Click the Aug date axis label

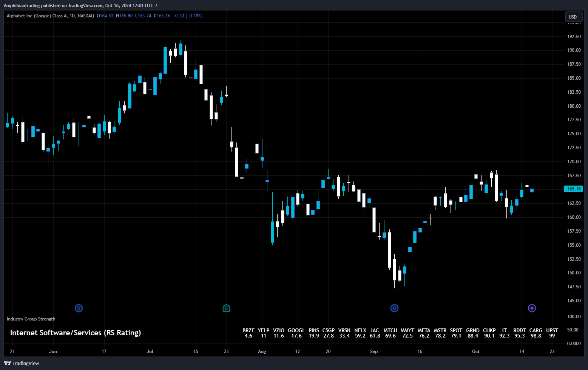262,351
